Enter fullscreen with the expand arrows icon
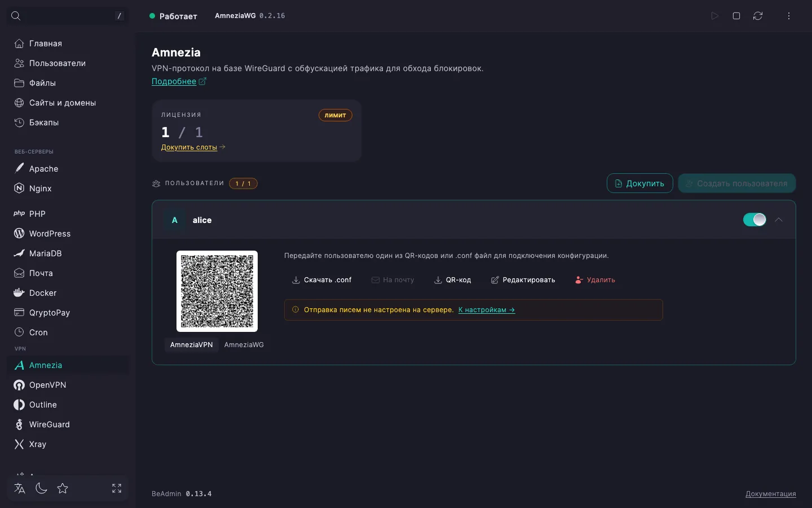The image size is (812, 508). [117, 488]
